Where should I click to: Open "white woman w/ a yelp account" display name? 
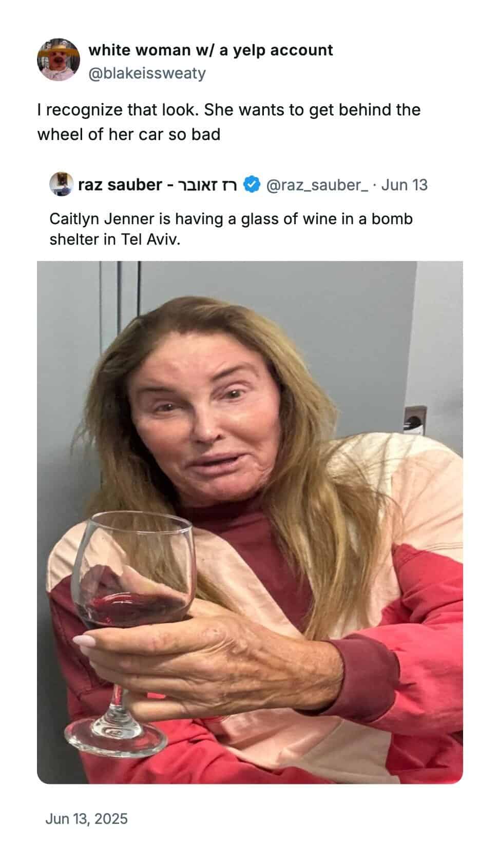tap(210, 50)
